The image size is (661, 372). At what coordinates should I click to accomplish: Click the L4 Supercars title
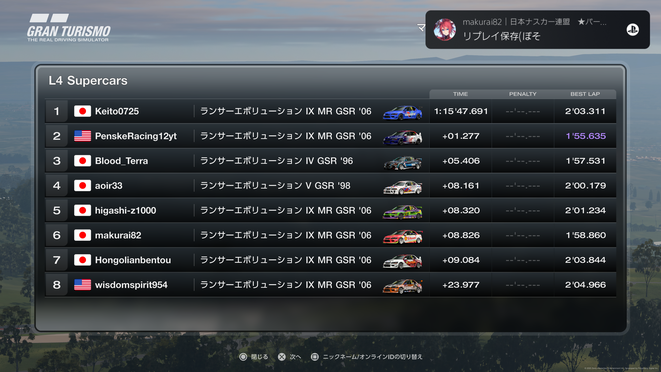click(88, 81)
